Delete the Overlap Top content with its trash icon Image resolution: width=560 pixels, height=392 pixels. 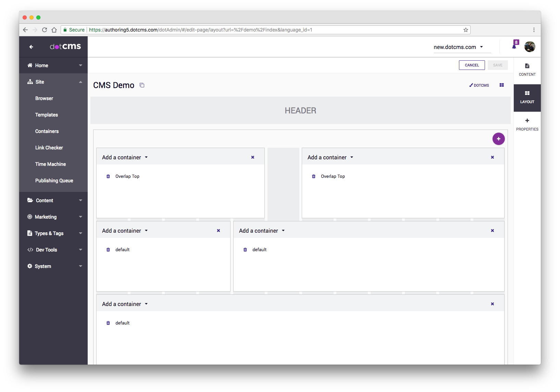108,176
